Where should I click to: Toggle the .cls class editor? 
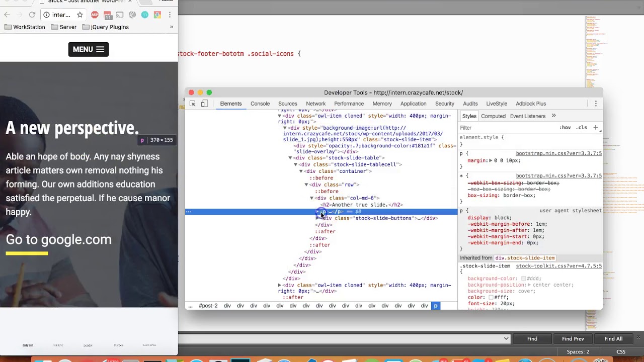582,128
